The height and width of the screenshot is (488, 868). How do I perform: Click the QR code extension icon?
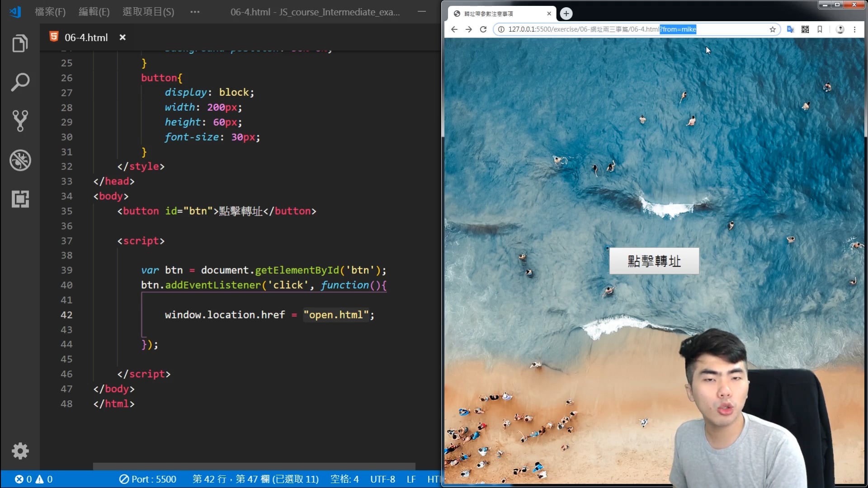coord(805,29)
